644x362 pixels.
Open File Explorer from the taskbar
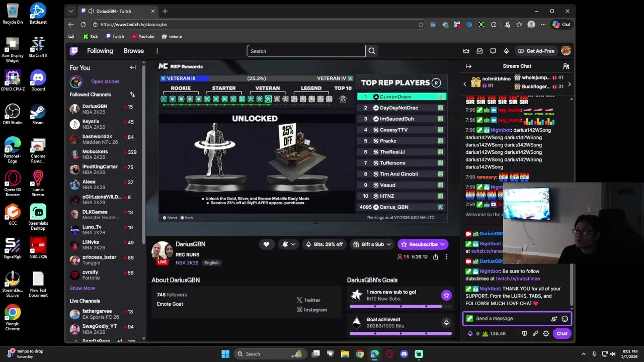tap(345, 354)
